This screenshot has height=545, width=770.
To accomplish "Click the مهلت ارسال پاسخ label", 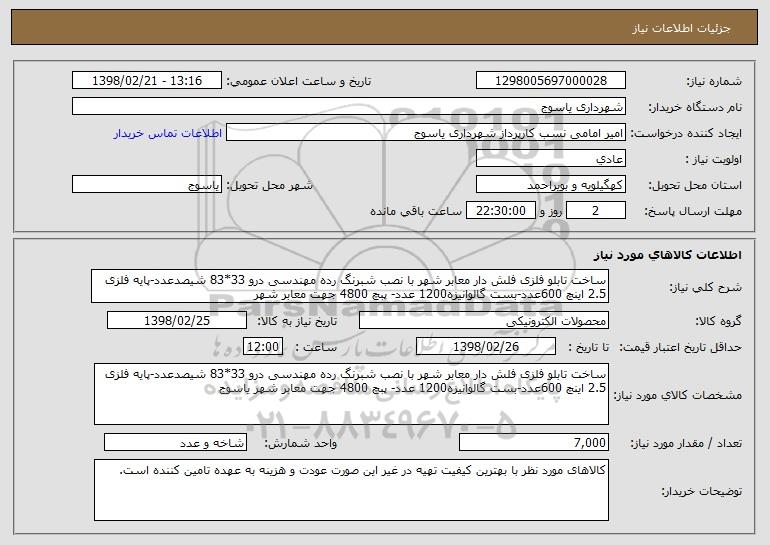I will [693, 211].
